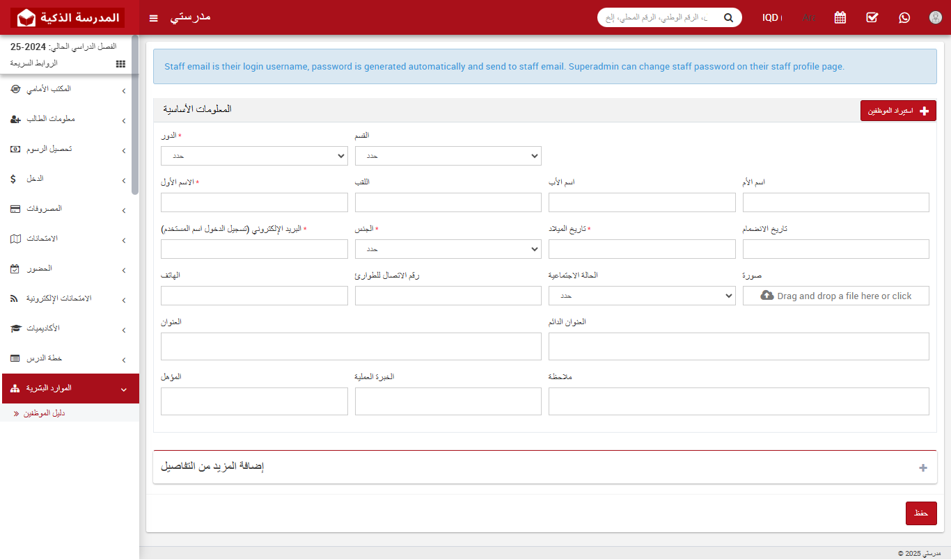Click the search magnifier icon
The width and height of the screenshot is (951, 560).
[x=729, y=17]
